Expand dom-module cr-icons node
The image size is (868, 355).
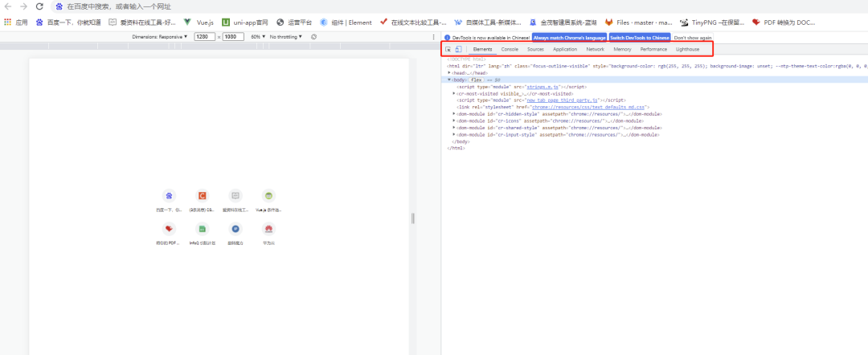click(454, 120)
